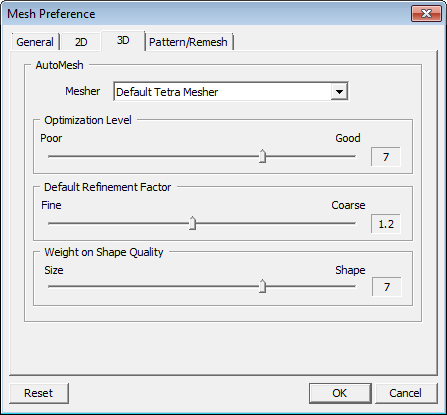Click the Default Refinement Factor slider handle
Viewport: 447px width, 415px height.
tap(192, 223)
